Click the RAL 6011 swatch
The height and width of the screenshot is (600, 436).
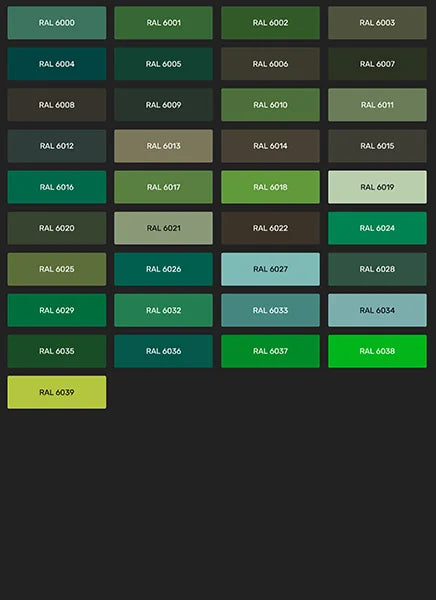(377, 105)
